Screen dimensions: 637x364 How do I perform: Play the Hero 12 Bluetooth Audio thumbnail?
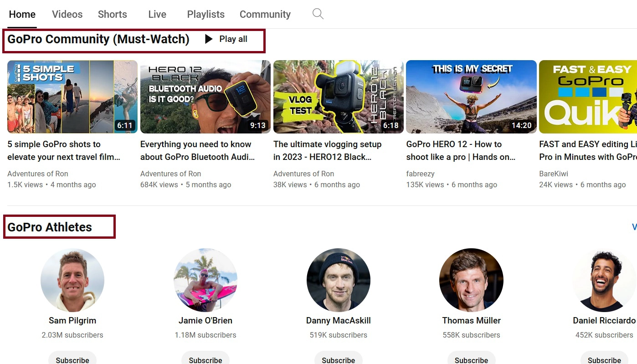pyautogui.click(x=205, y=97)
